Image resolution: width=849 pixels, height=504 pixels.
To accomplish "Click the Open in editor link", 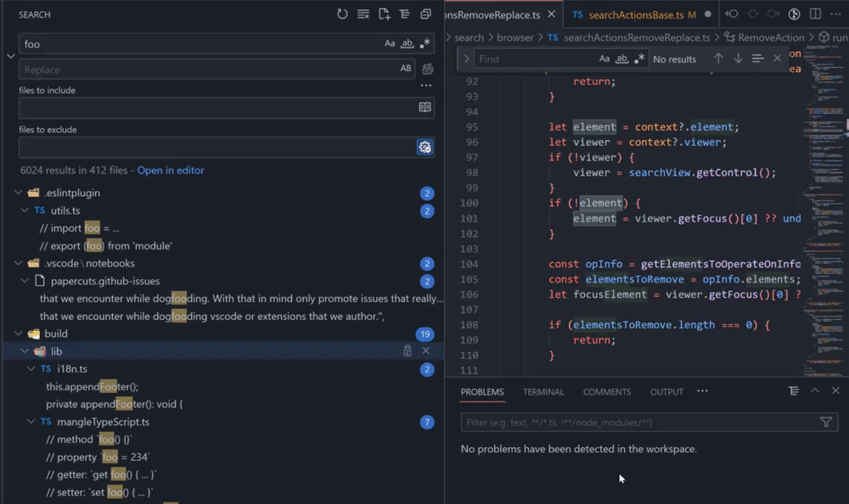I will click(169, 170).
